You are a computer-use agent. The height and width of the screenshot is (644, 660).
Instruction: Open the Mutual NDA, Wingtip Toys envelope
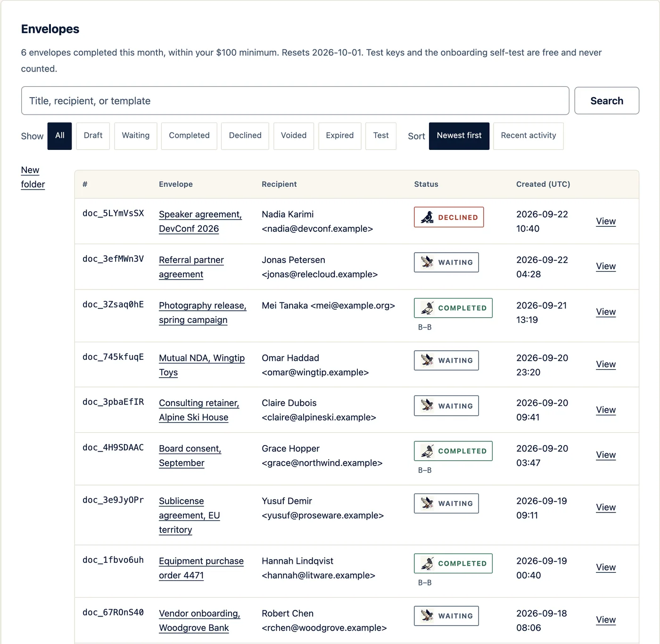click(x=202, y=365)
